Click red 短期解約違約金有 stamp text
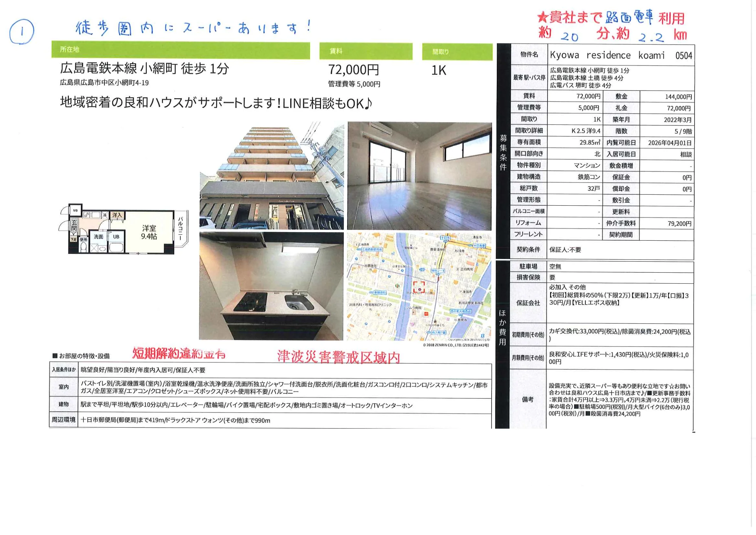 pyautogui.click(x=179, y=354)
